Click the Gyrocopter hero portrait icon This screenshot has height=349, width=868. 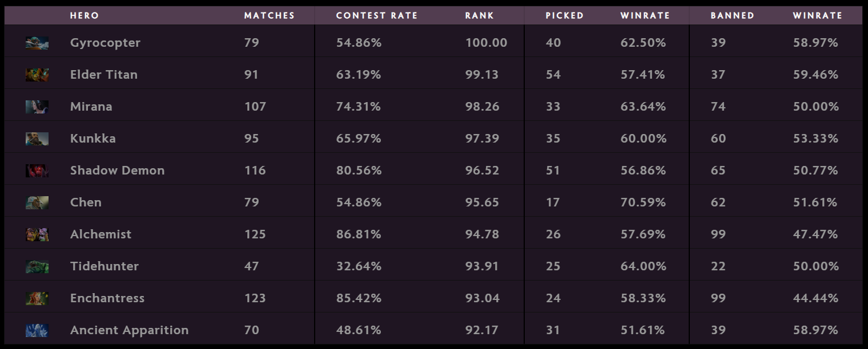37,43
